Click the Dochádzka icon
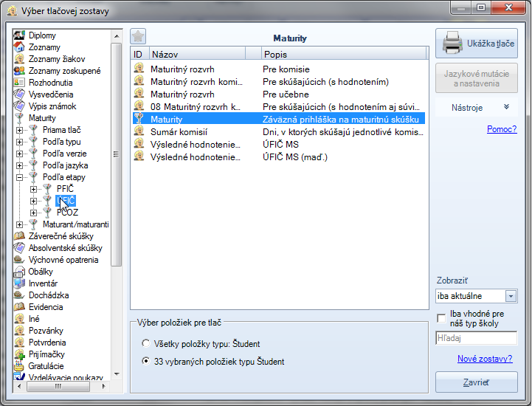The height and width of the screenshot is (406, 532). pos(19,295)
